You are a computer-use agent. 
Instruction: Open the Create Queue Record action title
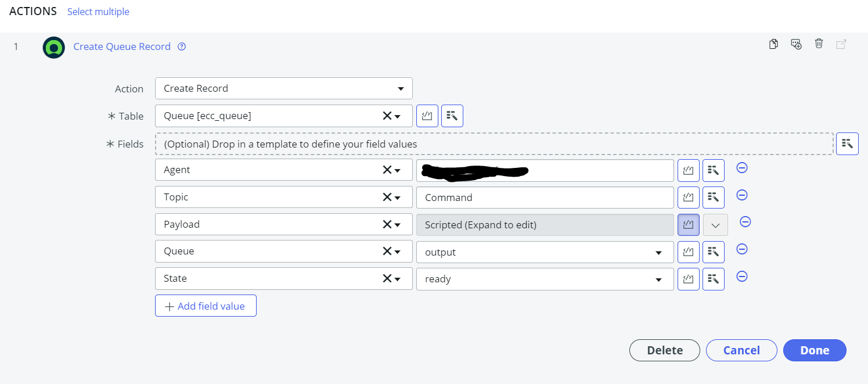click(122, 46)
